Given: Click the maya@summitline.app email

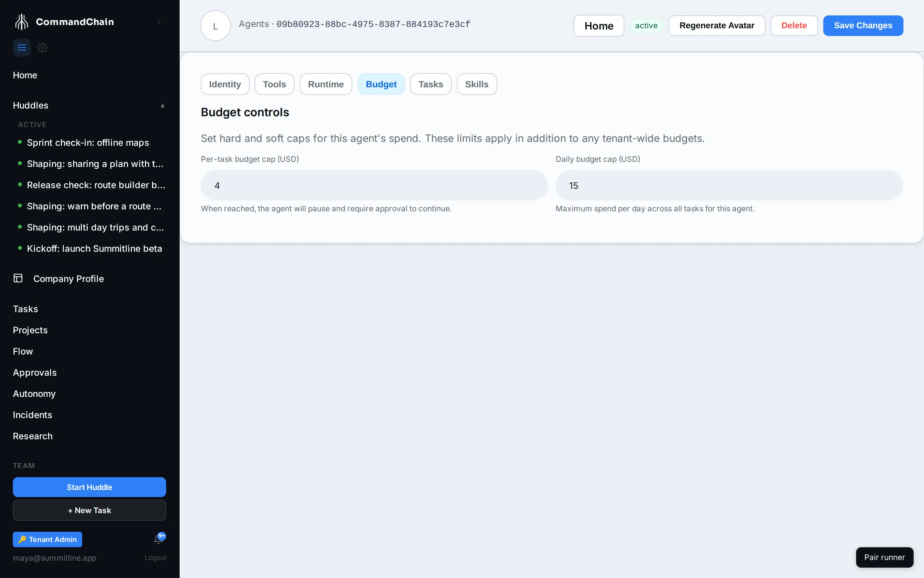Looking at the screenshot, I should tap(55, 558).
